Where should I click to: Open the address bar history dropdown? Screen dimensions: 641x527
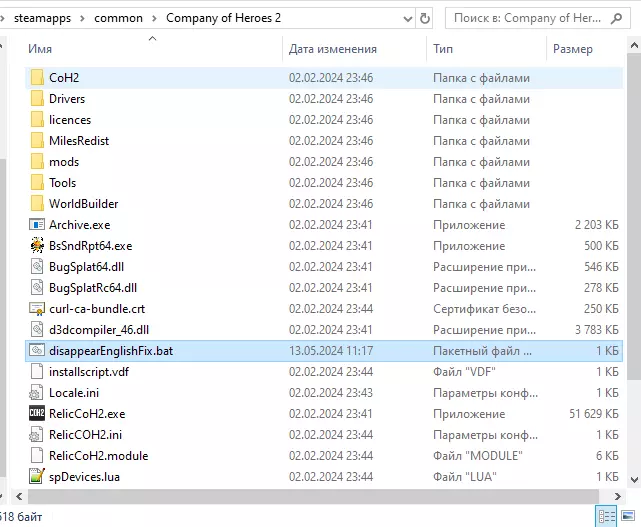[407, 18]
